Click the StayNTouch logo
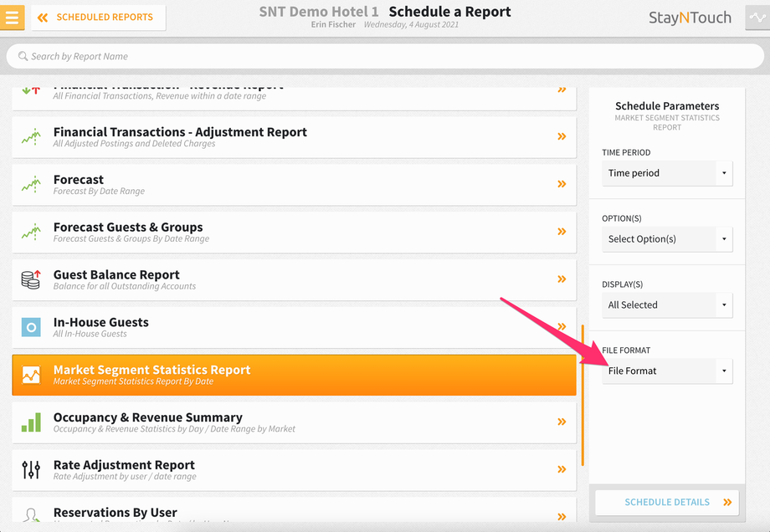This screenshot has width=770, height=532. pyautogui.click(x=690, y=18)
